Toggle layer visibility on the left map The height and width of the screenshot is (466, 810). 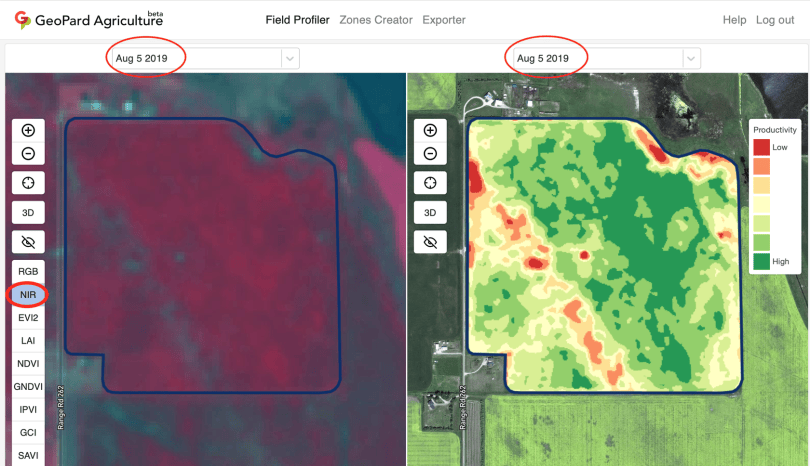[28, 242]
